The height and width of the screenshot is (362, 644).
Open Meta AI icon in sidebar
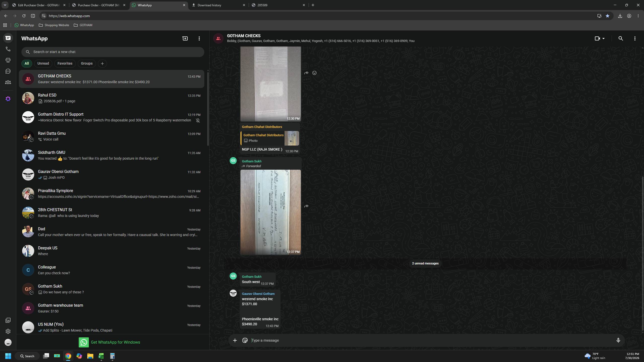point(8,99)
